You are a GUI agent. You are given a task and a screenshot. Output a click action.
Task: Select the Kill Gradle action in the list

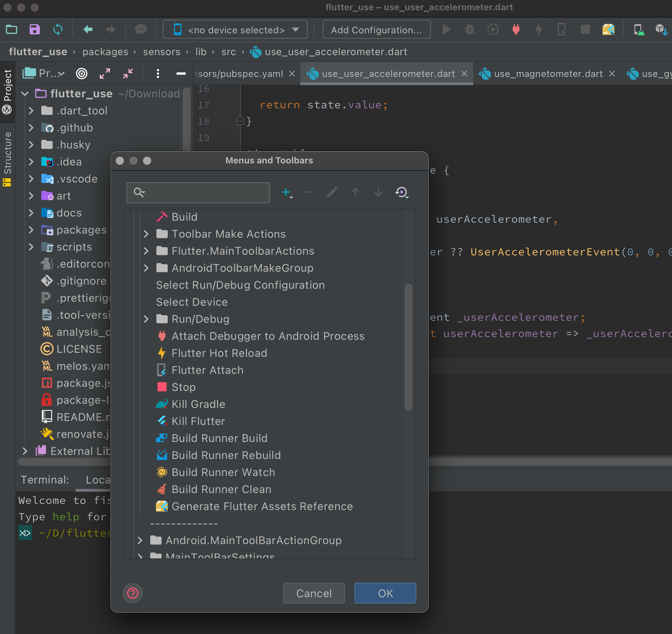(198, 404)
